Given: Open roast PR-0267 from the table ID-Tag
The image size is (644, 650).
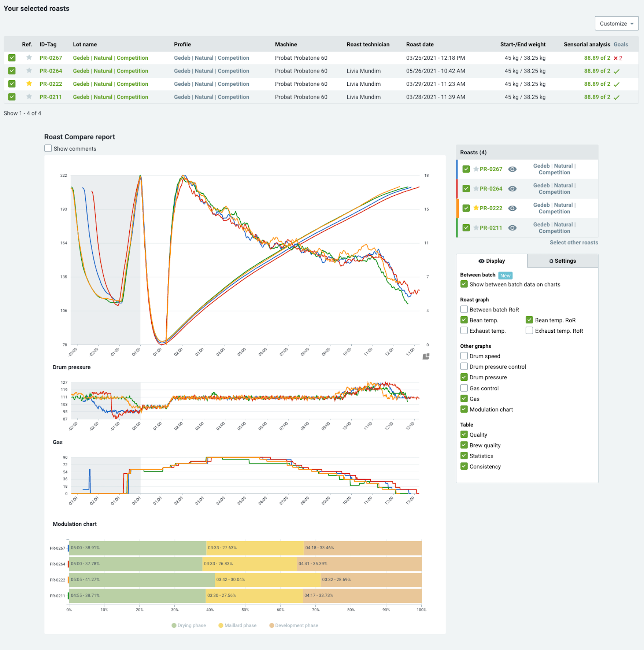Looking at the screenshot, I should pos(51,58).
